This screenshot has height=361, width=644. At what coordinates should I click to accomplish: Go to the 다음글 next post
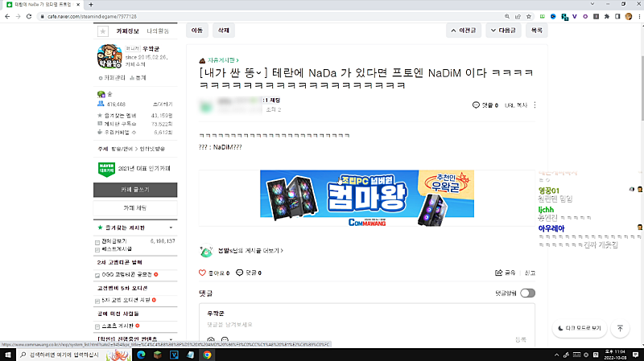504,31
